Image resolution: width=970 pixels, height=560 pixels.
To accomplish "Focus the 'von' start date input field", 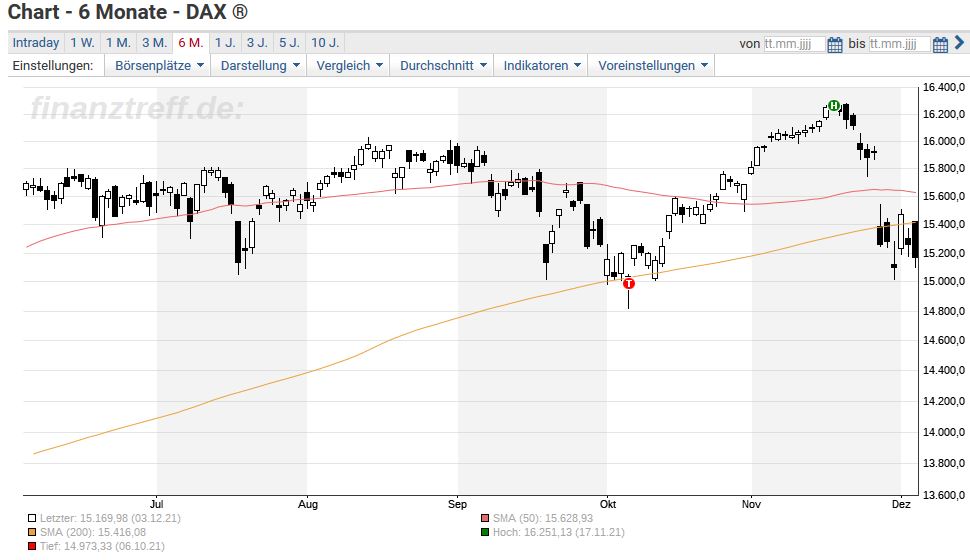I will (794, 44).
